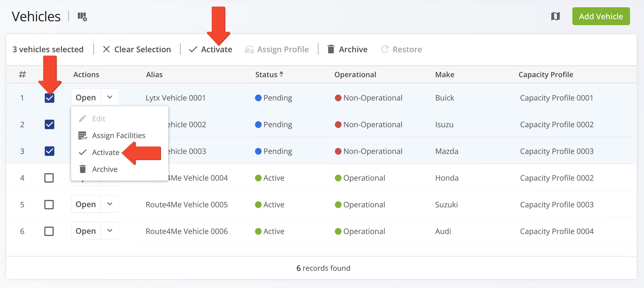The width and height of the screenshot is (644, 288).
Task: Open the column settings icon beside Vehicles
Action: pyautogui.click(x=82, y=17)
